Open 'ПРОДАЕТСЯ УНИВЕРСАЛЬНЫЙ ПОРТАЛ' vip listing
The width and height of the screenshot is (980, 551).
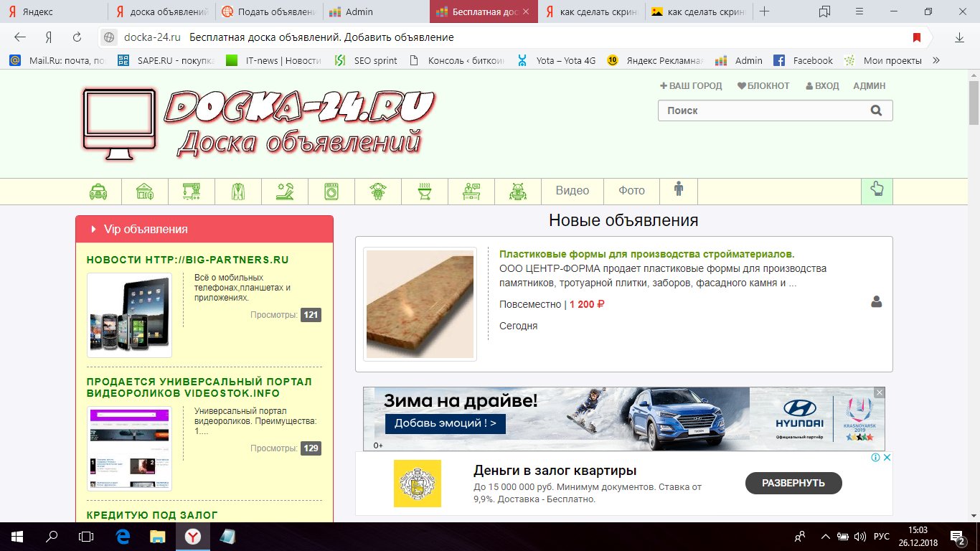pyautogui.click(x=199, y=387)
